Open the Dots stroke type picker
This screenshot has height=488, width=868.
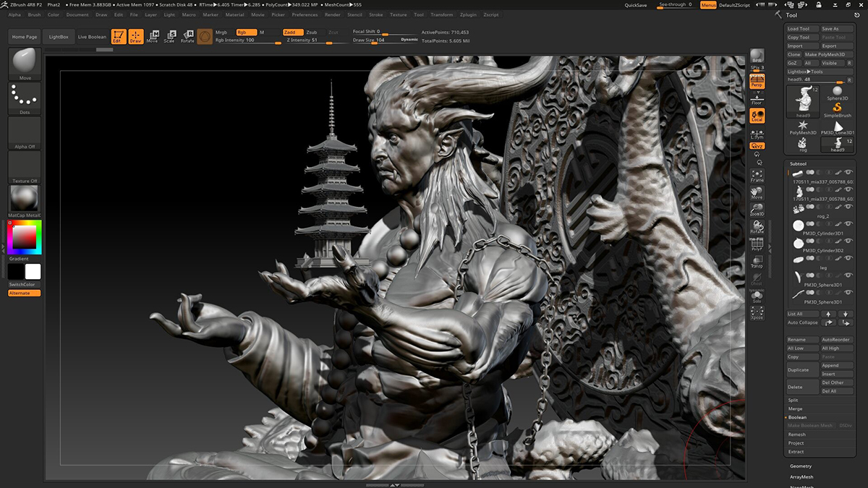click(25, 97)
